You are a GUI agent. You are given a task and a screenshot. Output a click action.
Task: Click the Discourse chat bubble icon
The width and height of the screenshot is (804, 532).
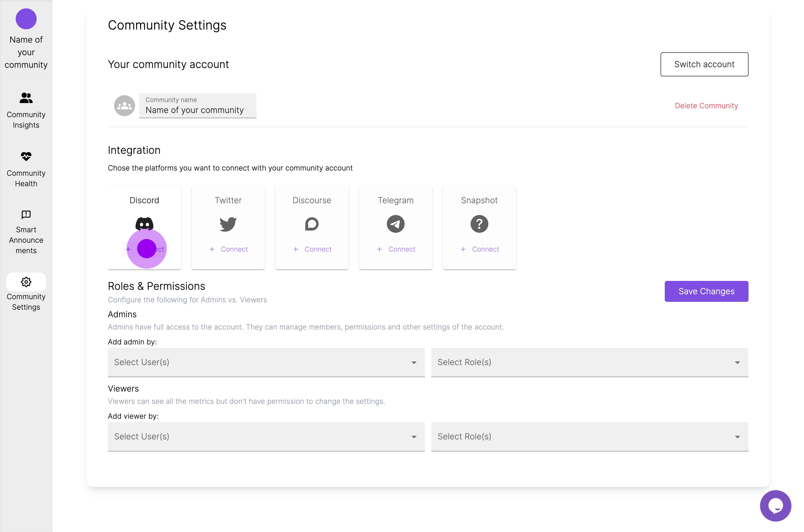(x=312, y=224)
